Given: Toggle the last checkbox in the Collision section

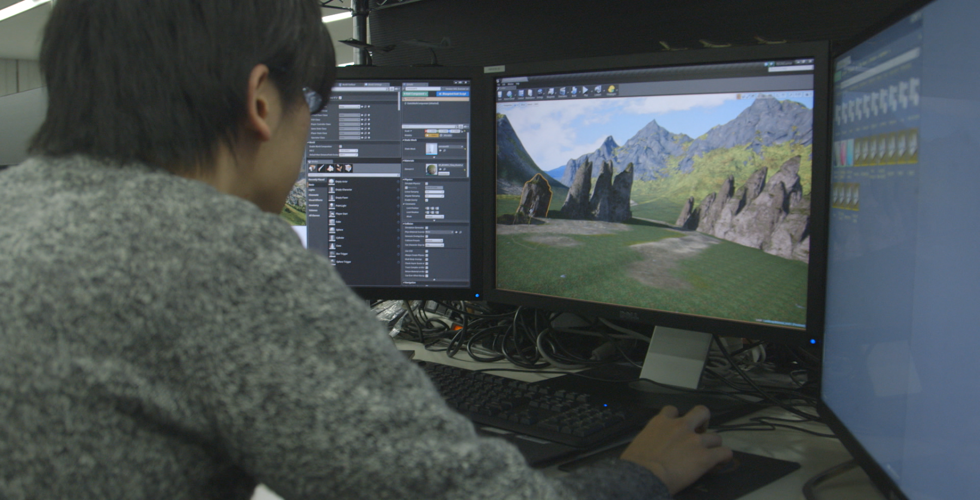Looking at the screenshot, I should (x=427, y=276).
